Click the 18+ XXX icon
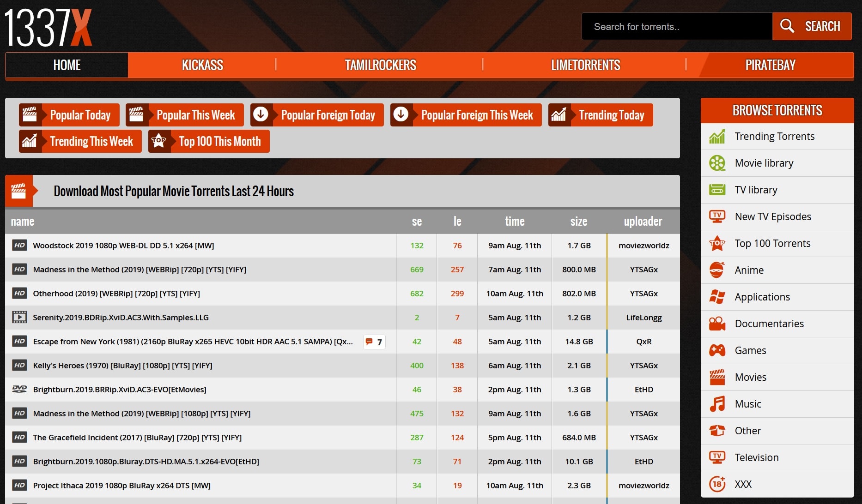Screen dimensions: 862x504 tap(717, 484)
